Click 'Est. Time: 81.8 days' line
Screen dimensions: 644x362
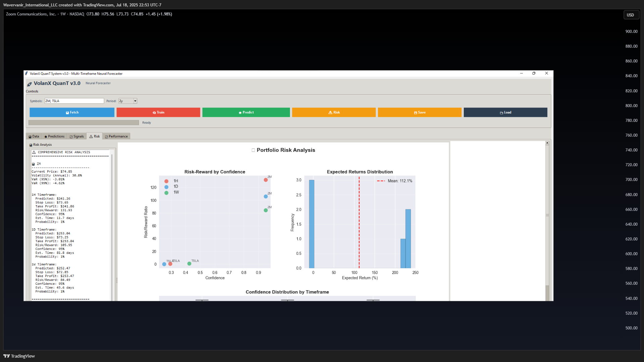(55, 253)
